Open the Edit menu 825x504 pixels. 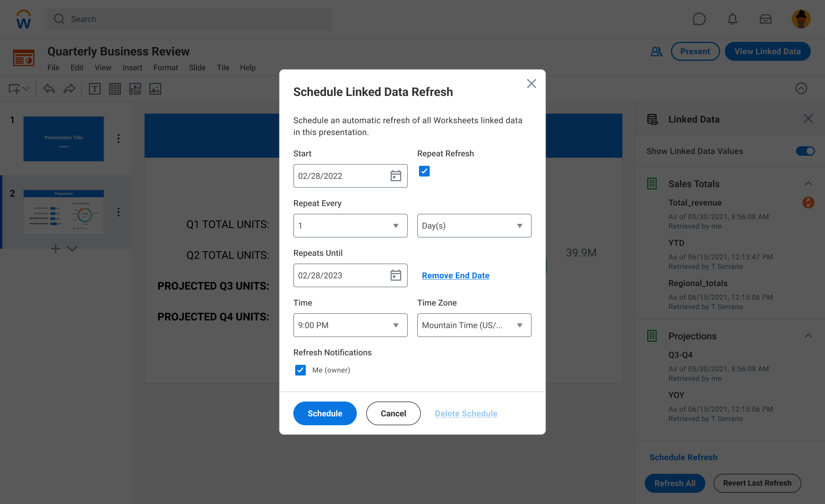click(x=77, y=68)
